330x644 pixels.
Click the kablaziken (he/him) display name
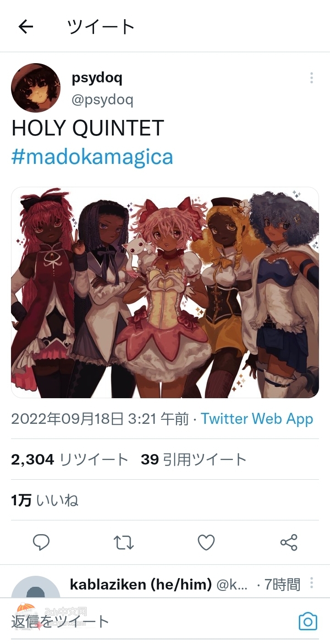(141, 584)
